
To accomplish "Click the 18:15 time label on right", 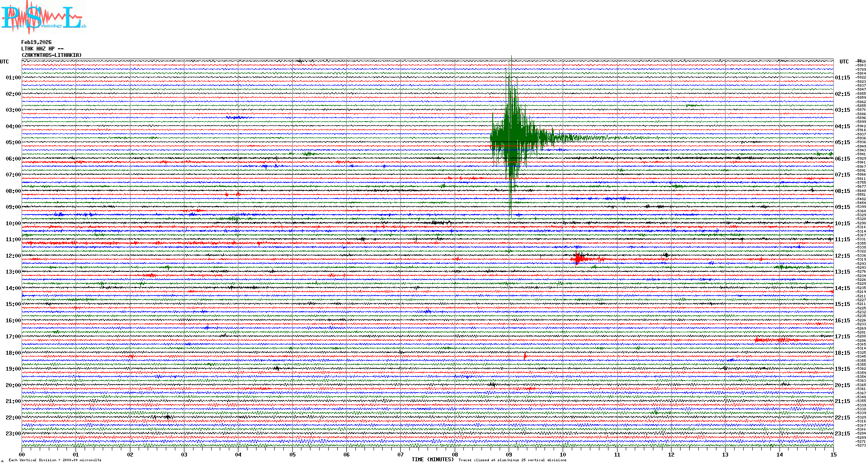I will click(x=842, y=353).
